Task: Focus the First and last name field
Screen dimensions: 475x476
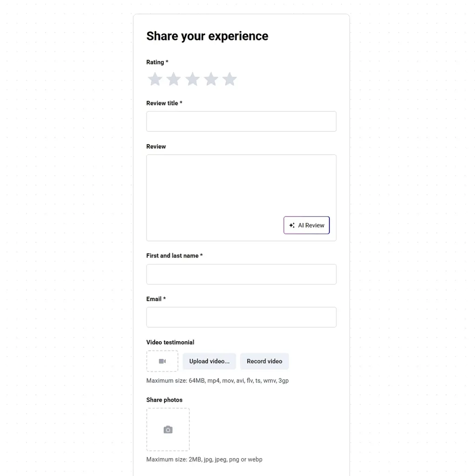Action: pyautogui.click(x=241, y=274)
